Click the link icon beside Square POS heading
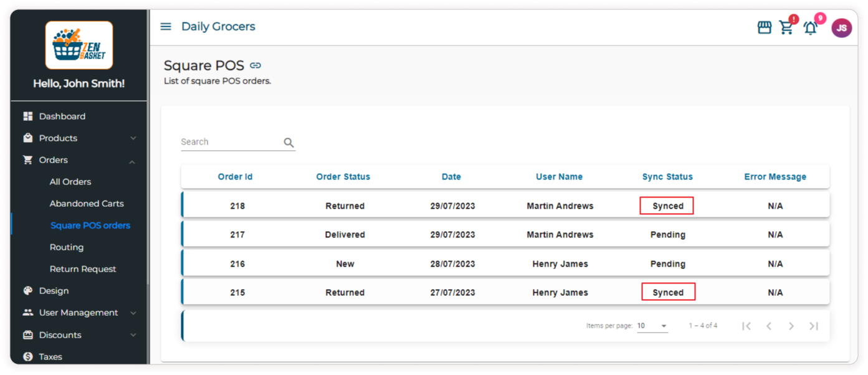 tap(255, 65)
